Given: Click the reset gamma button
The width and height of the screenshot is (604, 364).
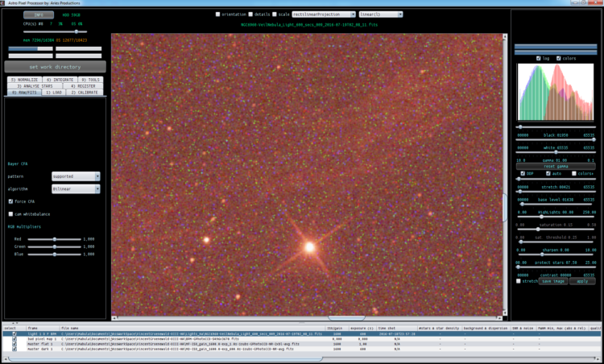Looking at the screenshot, I should [556, 167].
